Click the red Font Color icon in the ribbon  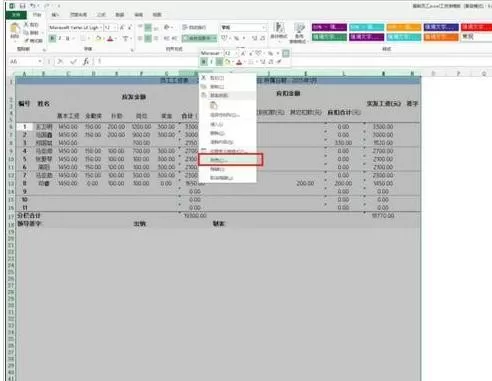point(110,39)
